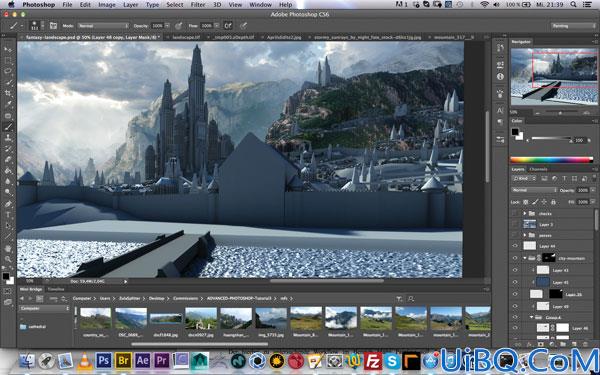Select the Horizontal Type tool
600x375 pixels.
pyautogui.click(x=8, y=215)
